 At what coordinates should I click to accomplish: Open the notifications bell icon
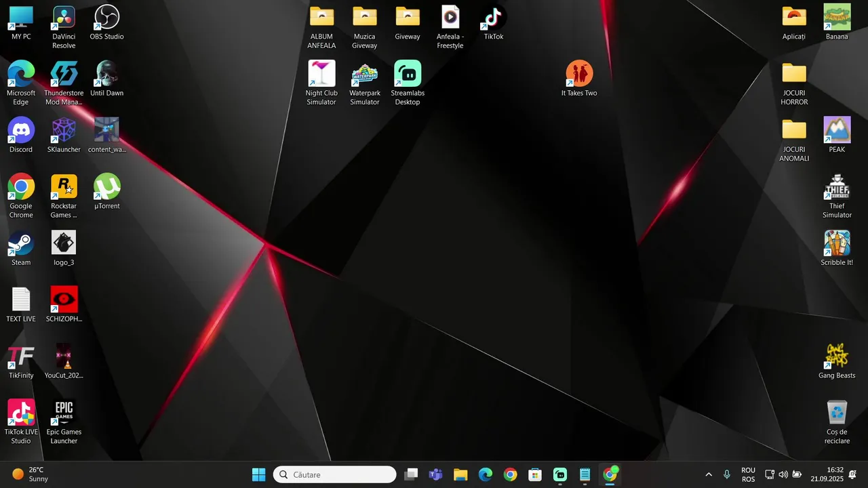coord(853,474)
